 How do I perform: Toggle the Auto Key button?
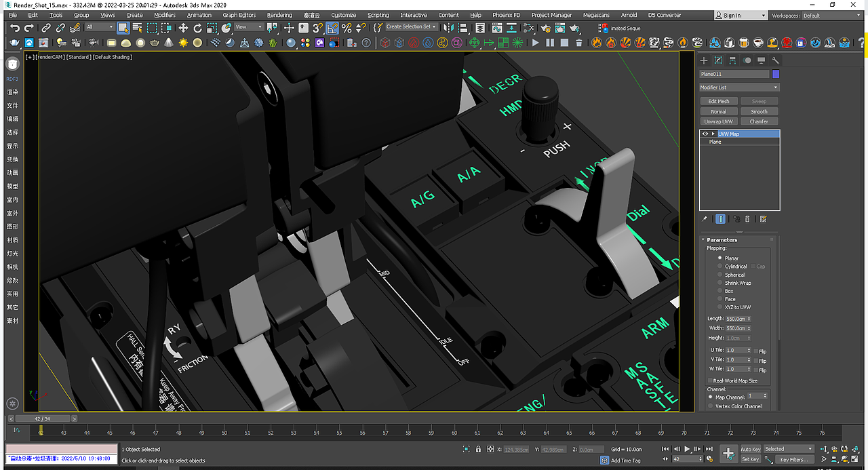tap(750, 449)
